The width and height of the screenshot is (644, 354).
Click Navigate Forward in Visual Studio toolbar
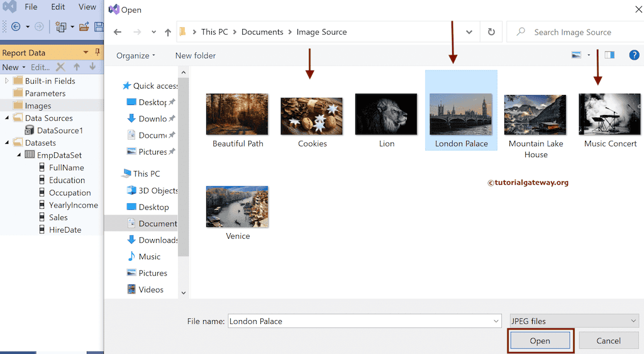click(x=39, y=27)
